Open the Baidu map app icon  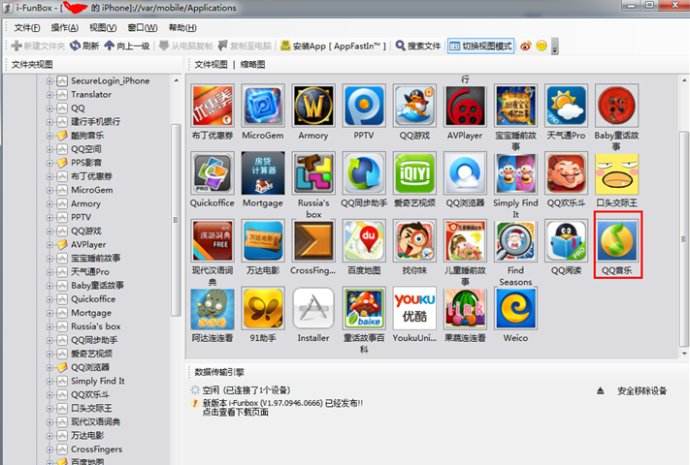click(x=364, y=241)
